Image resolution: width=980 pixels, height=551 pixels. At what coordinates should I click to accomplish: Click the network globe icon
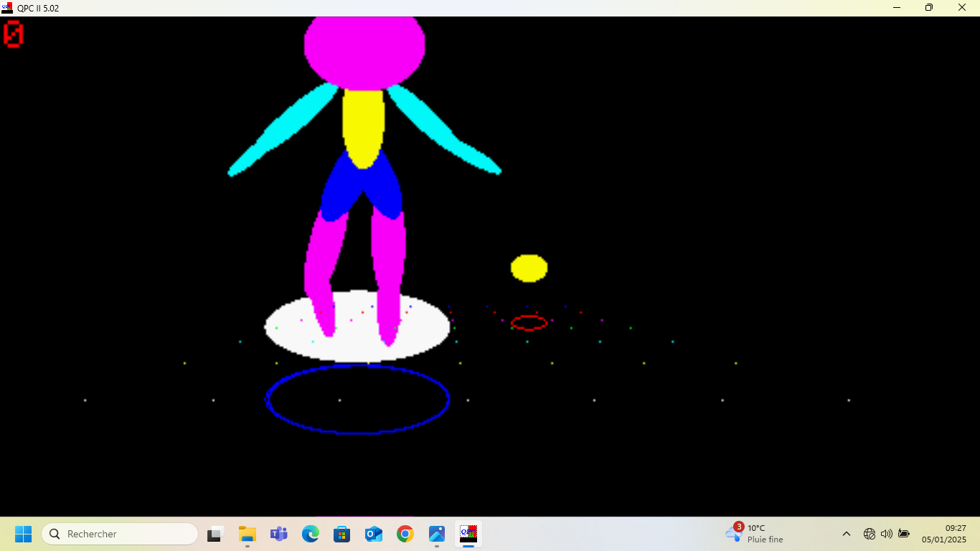870,534
